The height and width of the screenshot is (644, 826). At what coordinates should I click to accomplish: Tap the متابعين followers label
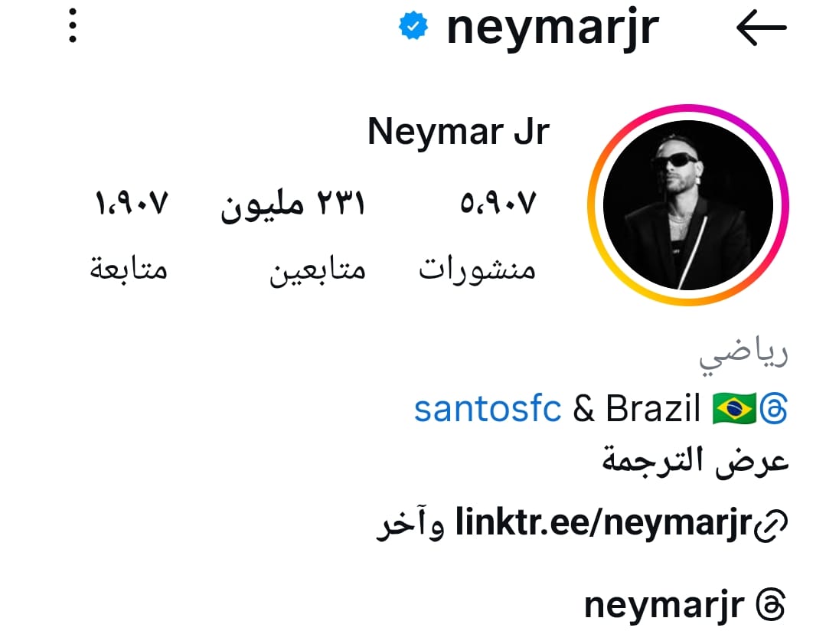point(318,270)
